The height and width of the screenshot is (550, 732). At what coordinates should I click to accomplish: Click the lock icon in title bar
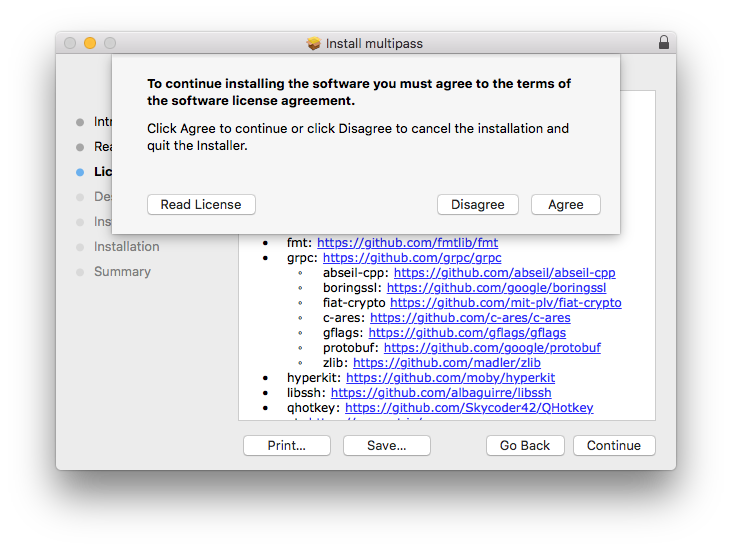tap(663, 42)
